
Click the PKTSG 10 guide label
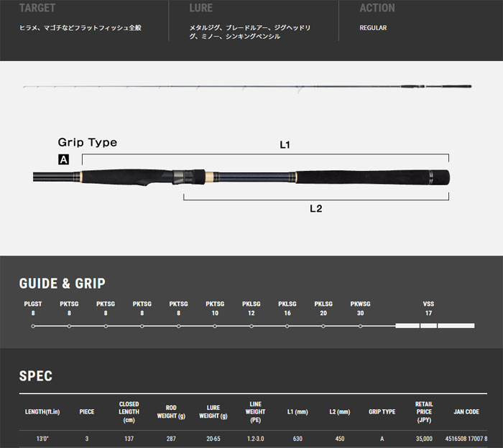point(215,308)
